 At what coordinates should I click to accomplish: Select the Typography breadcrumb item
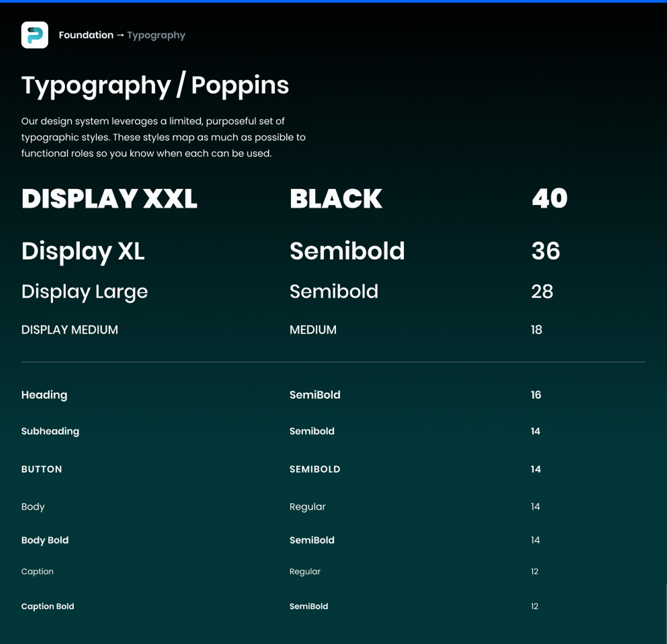(x=156, y=35)
